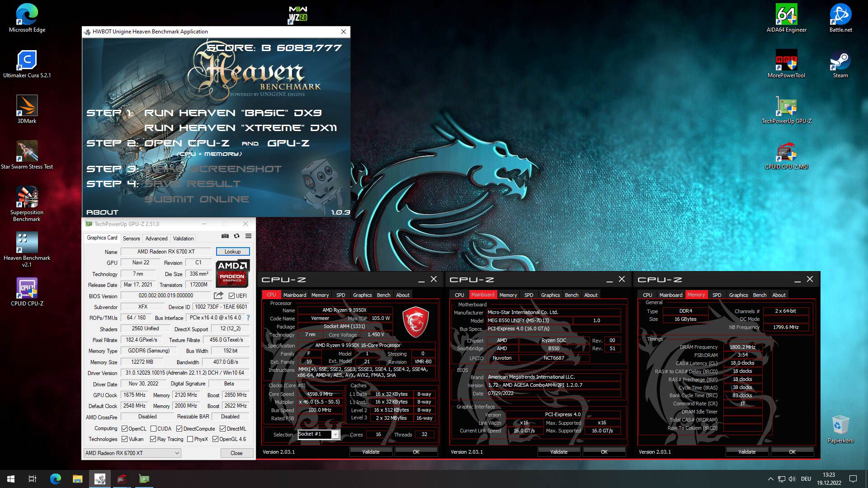This screenshot has height=488, width=868.
Task: Open Graphics tab in Memory CPU-Z window
Action: point(738,295)
